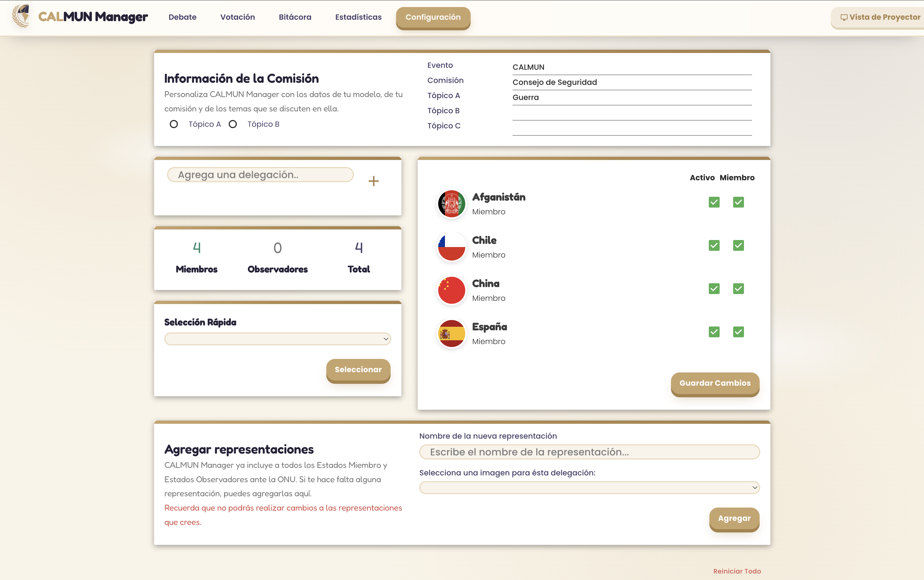Open the Estadísticas tab

point(358,17)
